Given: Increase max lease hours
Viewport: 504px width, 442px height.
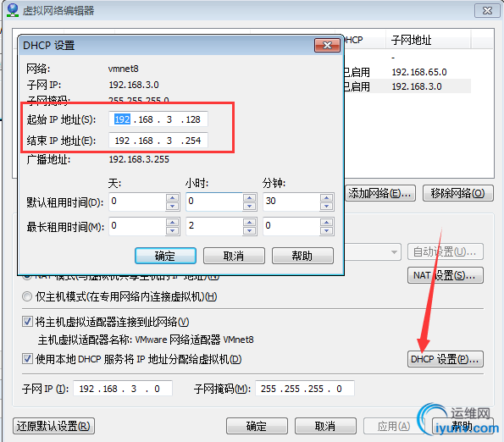Looking at the screenshot, I should 250,223.
